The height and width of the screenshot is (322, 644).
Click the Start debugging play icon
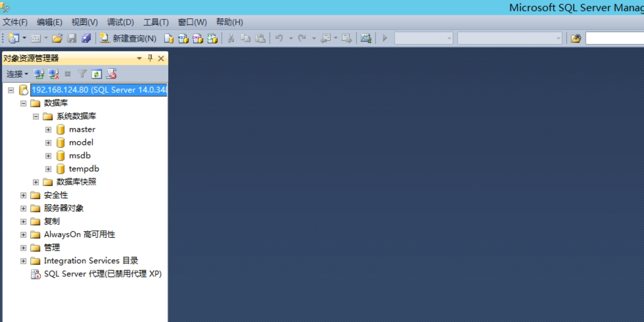click(x=385, y=38)
